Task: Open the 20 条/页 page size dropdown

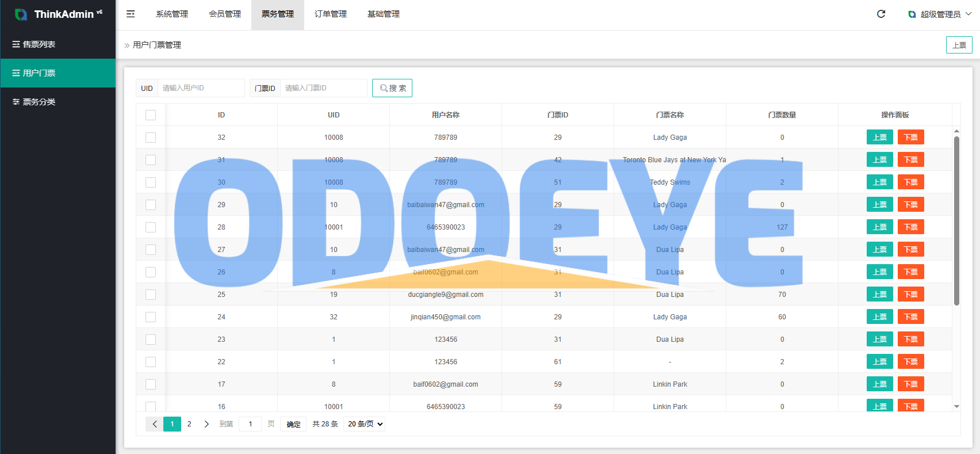Action: [x=365, y=424]
